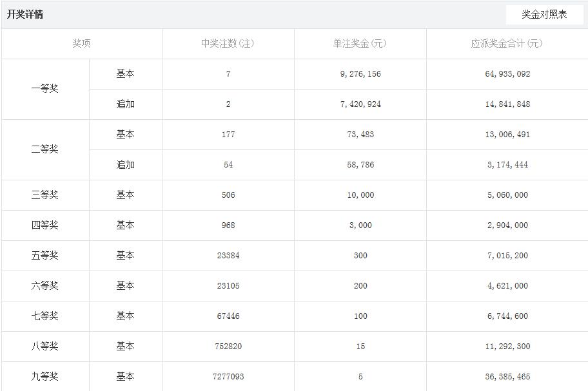Click the 中奖注数(注) column header
588x391 pixels.
point(228,43)
